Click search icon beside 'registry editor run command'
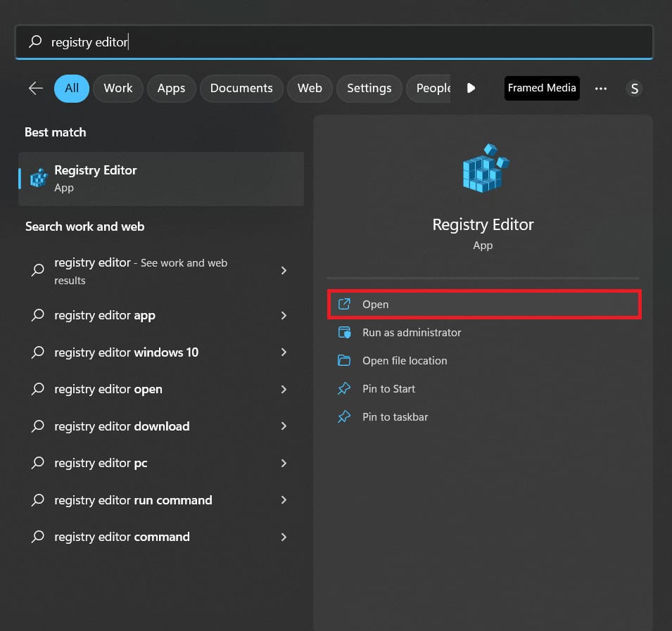This screenshot has width=672, height=631. (x=38, y=500)
